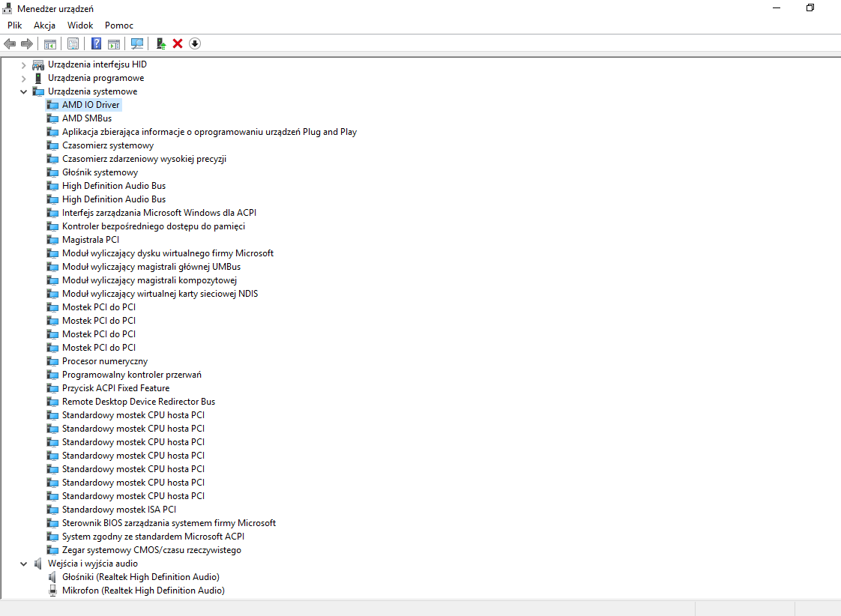The width and height of the screenshot is (841, 616).
Task: Click the Urządzenia systemowe label text
Action: [92, 91]
